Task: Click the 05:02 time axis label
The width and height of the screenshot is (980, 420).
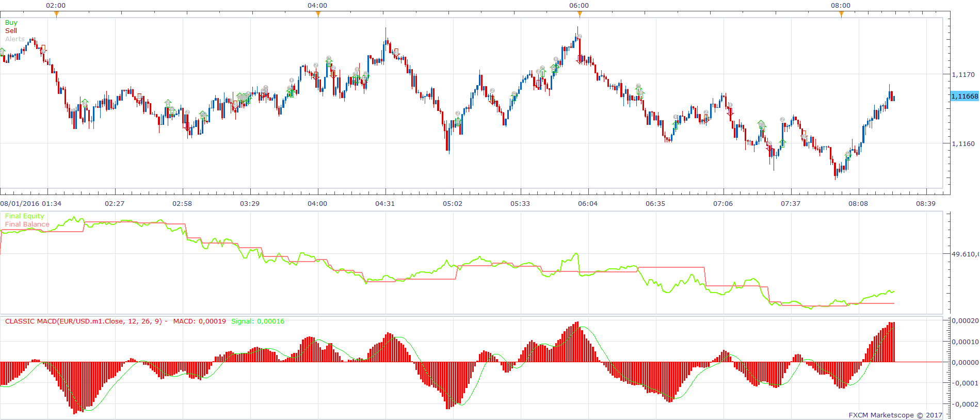Action: [453, 203]
